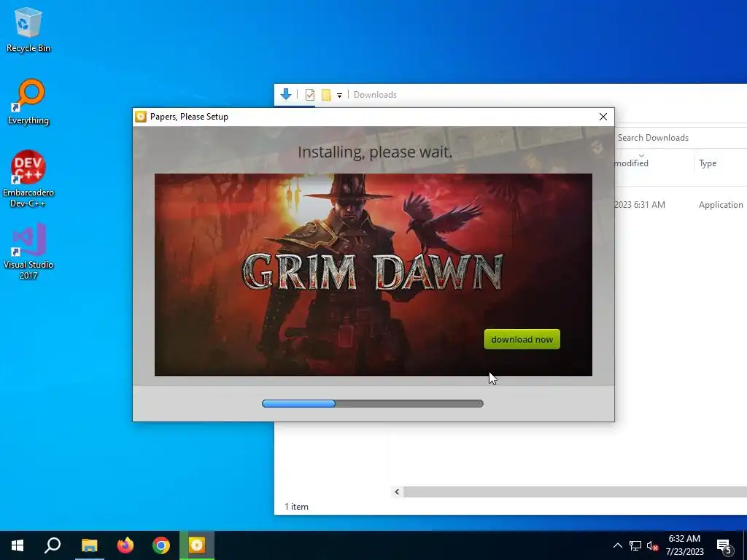Image resolution: width=747 pixels, height=560 pixels.
Task: Select the Visual Studio 2017 desktop shortcut
Action: click(x=28, y=252)
